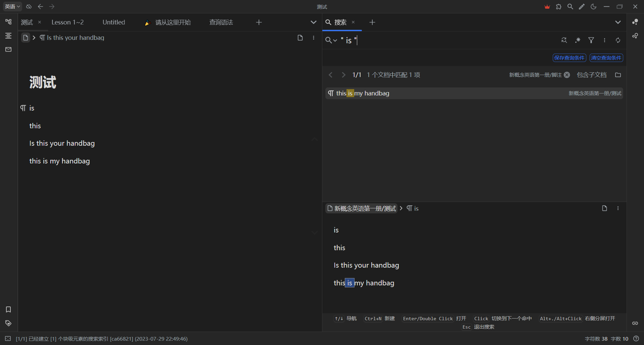The image size is (644, 345).
Task: Click the asterisk search syntax icon
Action: [578, 40]
